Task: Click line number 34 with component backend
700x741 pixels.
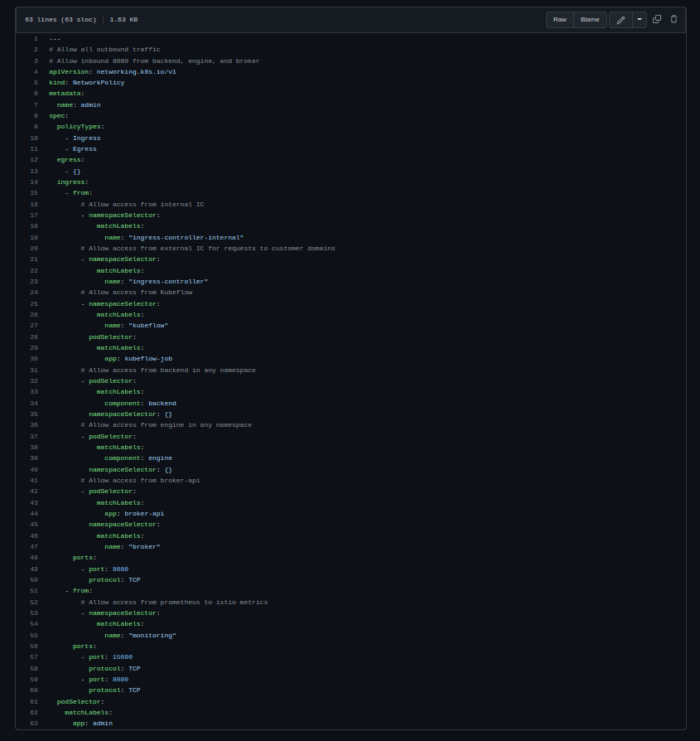Action: coord(32,403)
